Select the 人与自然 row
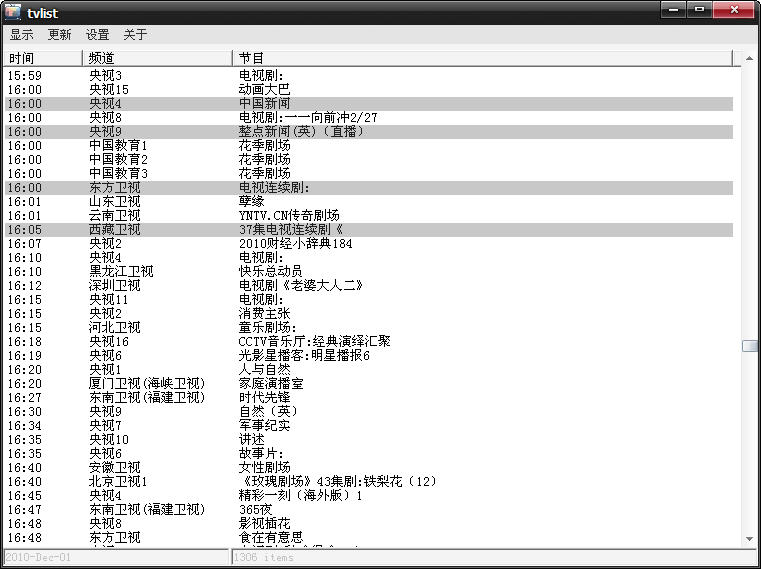 pos(369,370)
